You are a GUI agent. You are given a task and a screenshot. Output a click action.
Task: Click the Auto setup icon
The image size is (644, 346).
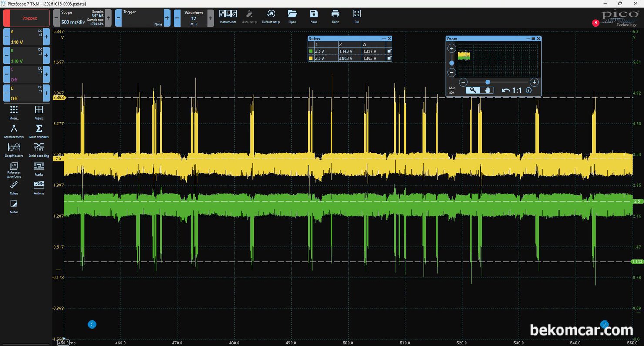[249, 17]
